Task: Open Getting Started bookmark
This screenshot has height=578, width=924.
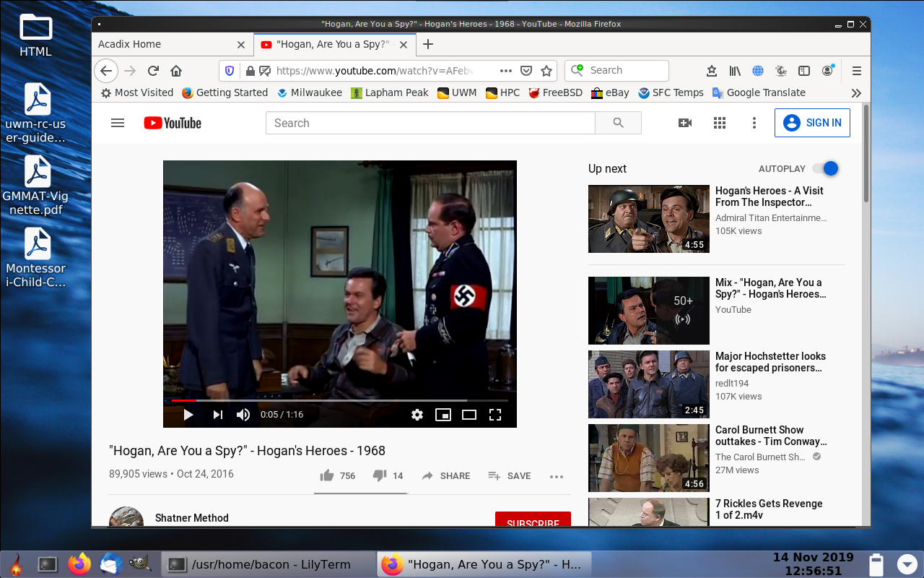Action: [225, 92]
